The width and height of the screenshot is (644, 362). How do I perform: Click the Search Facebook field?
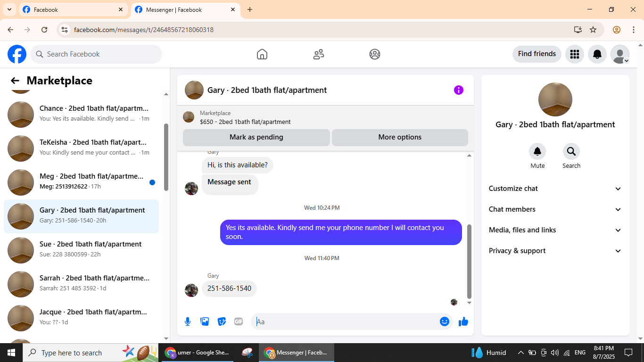pyautogui.click(x=96, y=54)
